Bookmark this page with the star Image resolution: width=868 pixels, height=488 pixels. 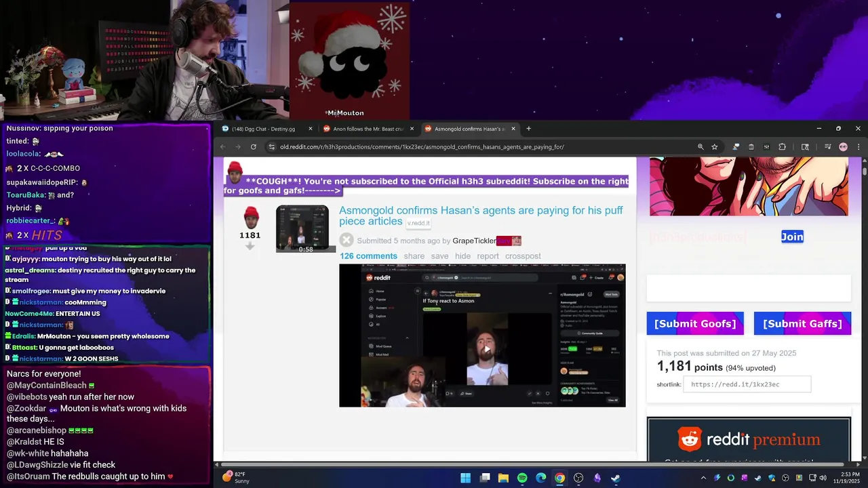click(x=714, y=146)
